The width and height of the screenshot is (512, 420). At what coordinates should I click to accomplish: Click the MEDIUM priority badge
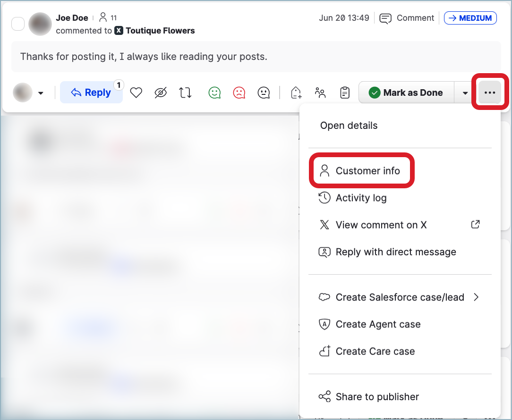[470, 18]
